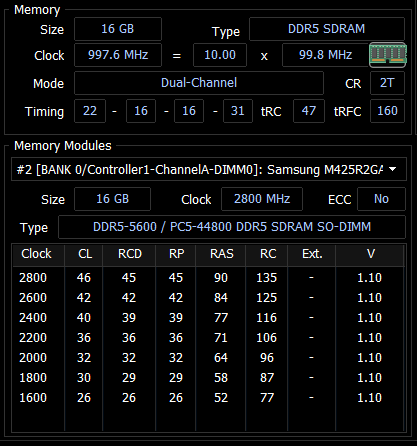The image size is (417, 446).
Task: Click the tRFC label
Action: pyautogui.click(x=347, y=112)
